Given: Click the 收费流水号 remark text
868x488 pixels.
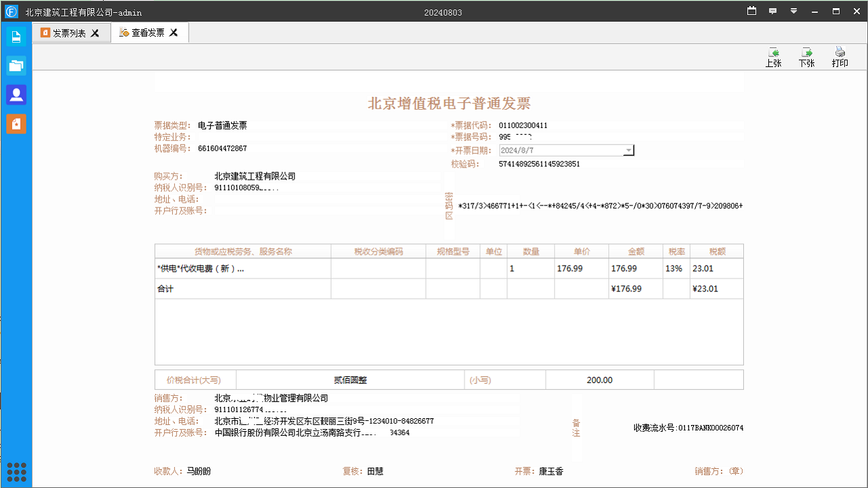Looking at the screenshot, I should click(688, 428).
